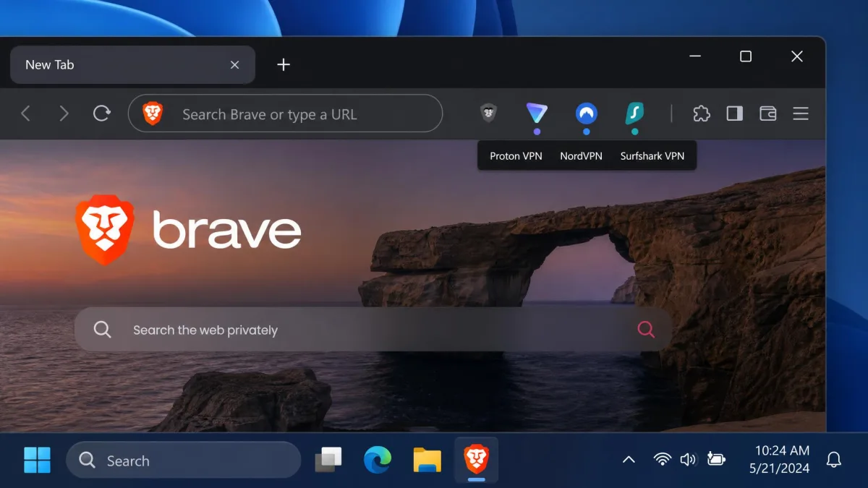Open the Surfshark VPN extension icon

(634, 114)
